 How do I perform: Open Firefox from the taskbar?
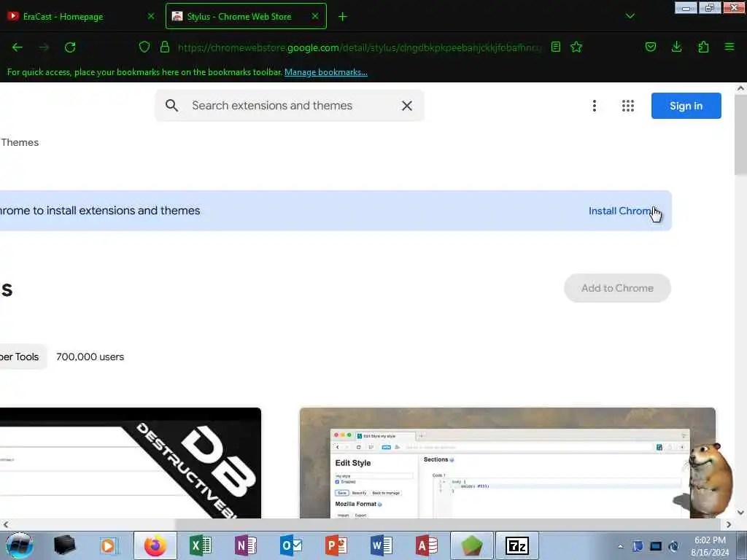click(x=155, y=545)
